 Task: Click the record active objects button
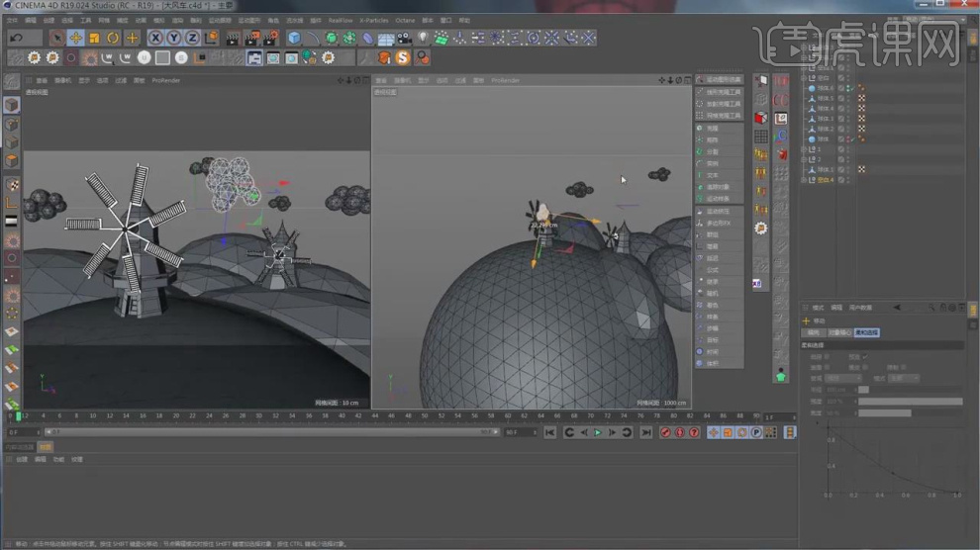pyautogui.click(x=665, y=432)
